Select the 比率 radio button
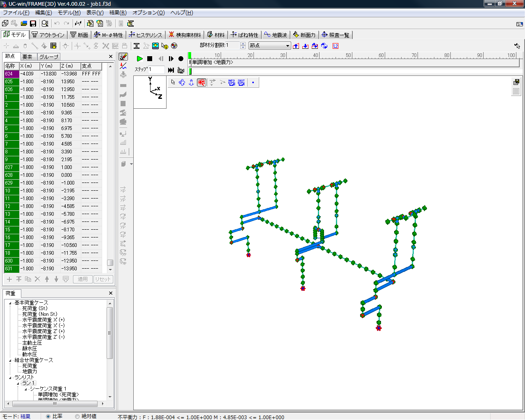The image size is (525, 420). pos(48,416)
